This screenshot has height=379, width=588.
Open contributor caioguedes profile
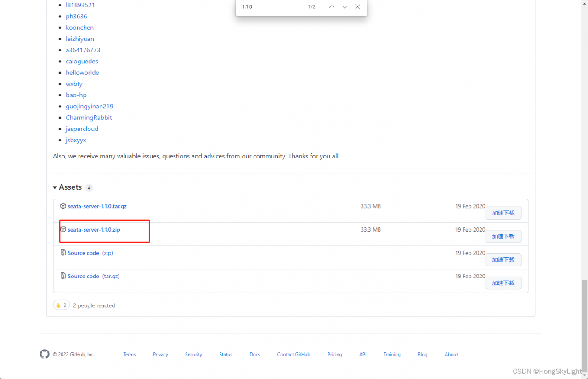pyautogui.click(x=82, y=61)
